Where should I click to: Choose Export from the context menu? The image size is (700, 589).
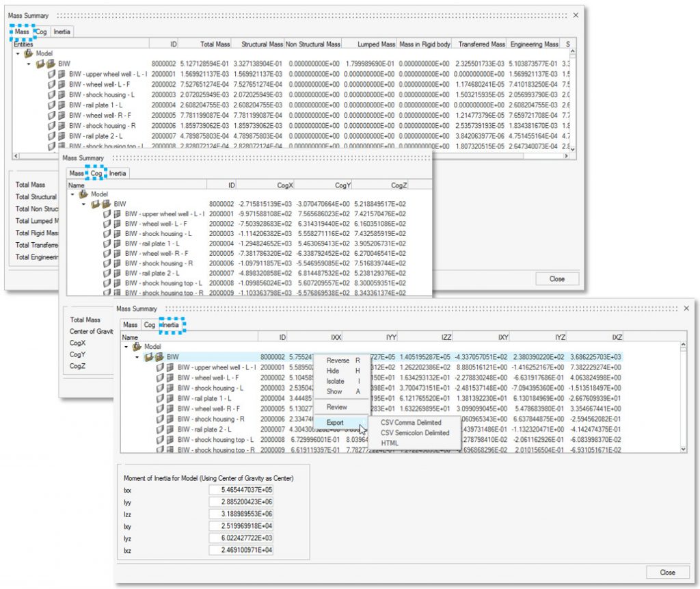[x=335, y=423]
